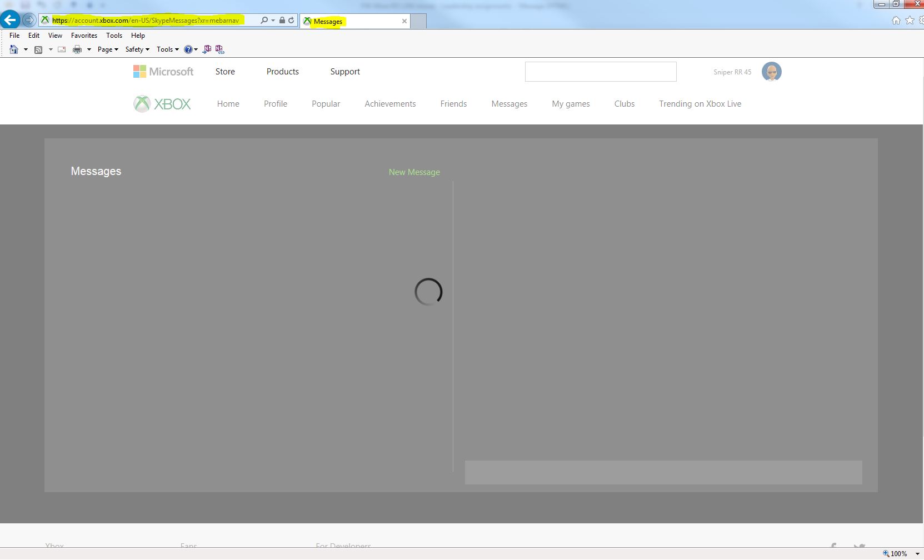Open the Profile nav link

(276, 104)
